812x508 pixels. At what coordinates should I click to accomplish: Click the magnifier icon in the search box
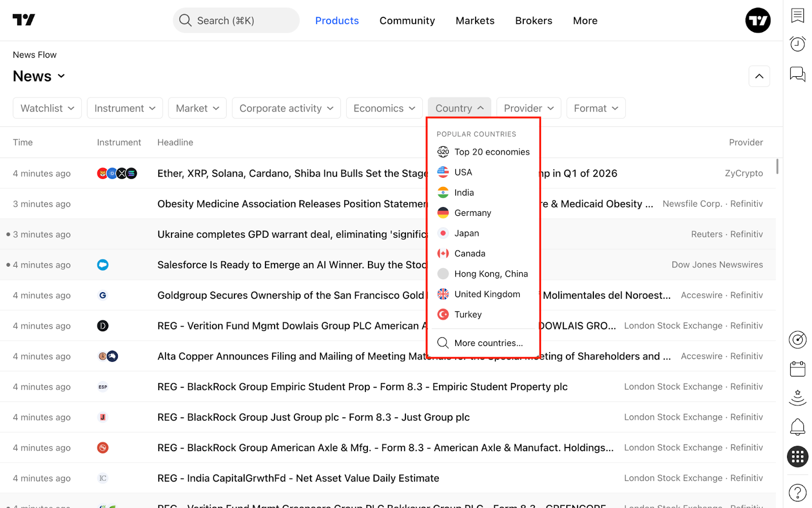pos(185,20)
